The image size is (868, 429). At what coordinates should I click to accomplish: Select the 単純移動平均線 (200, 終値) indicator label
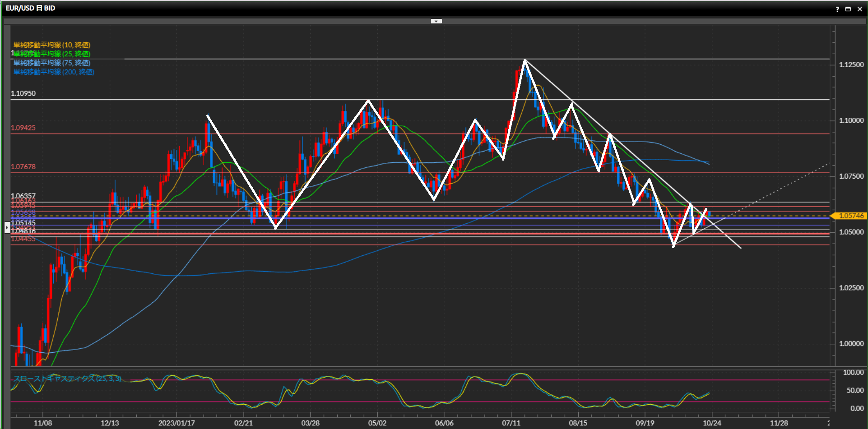click(x=54, y=72)
